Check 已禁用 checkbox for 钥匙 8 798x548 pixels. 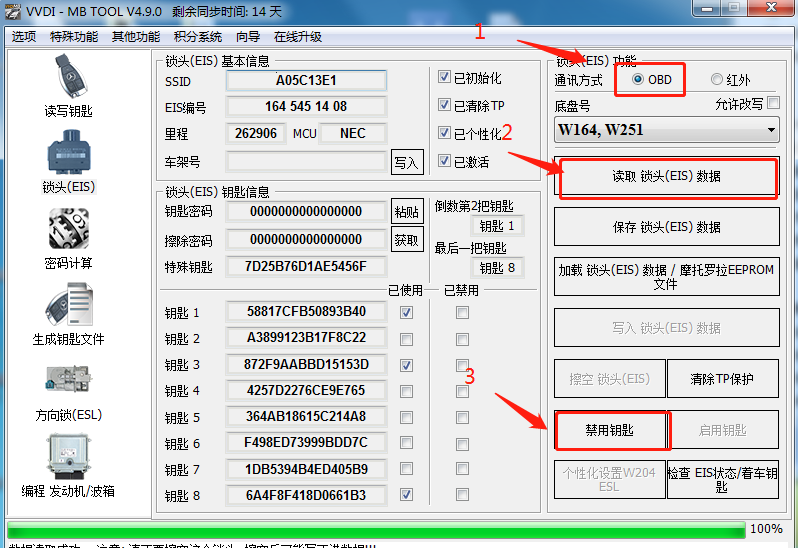pos(462,495)
